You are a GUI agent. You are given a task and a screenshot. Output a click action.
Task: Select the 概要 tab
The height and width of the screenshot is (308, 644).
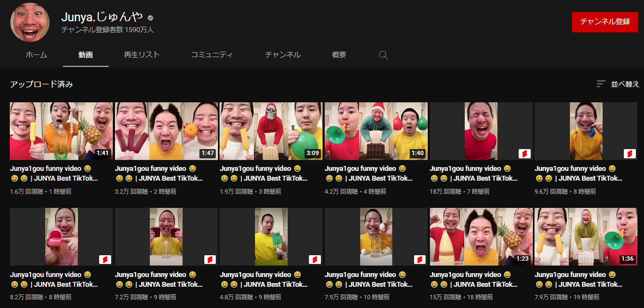pos(339,55)
